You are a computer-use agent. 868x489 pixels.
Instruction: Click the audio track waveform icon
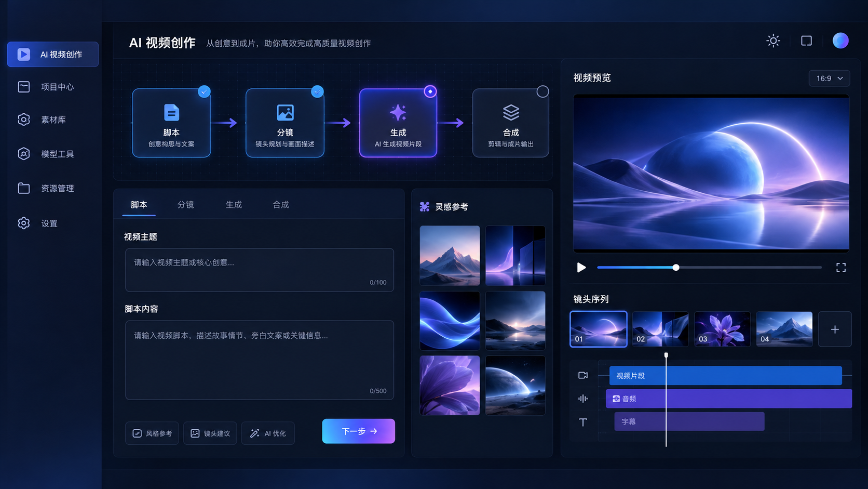[583, 399]
